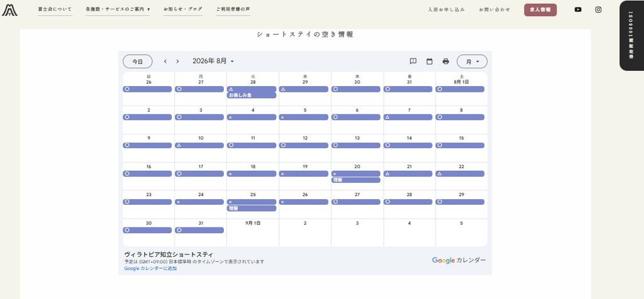Open Google カレンダーに追加 link

150,268
